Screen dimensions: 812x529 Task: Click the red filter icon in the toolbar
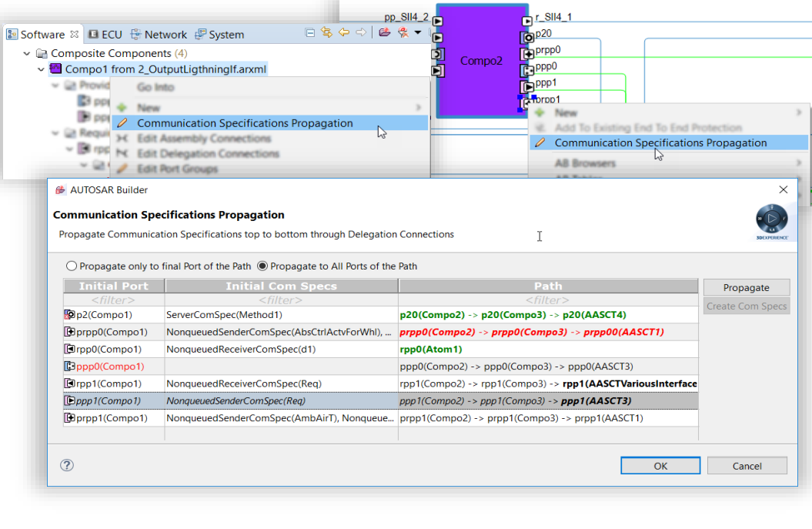(x=403, y=32)
